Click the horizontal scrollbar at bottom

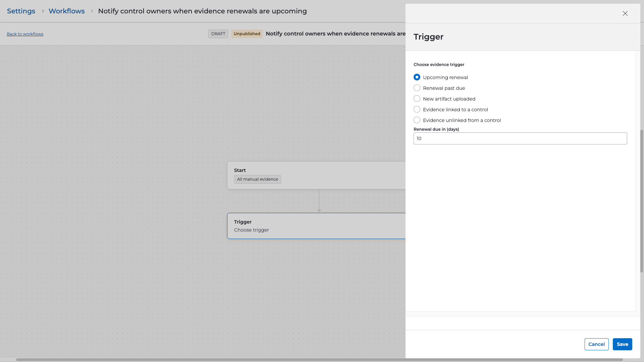pos(319,360)
